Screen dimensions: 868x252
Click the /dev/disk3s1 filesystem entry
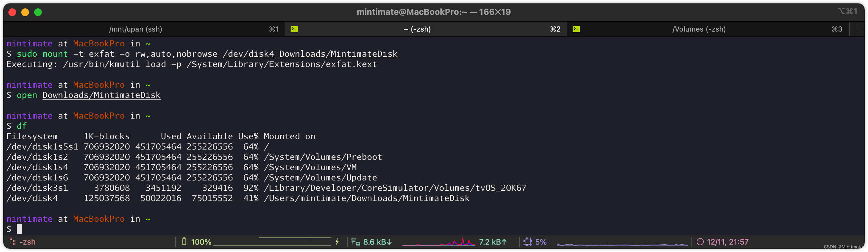point(37,188)
